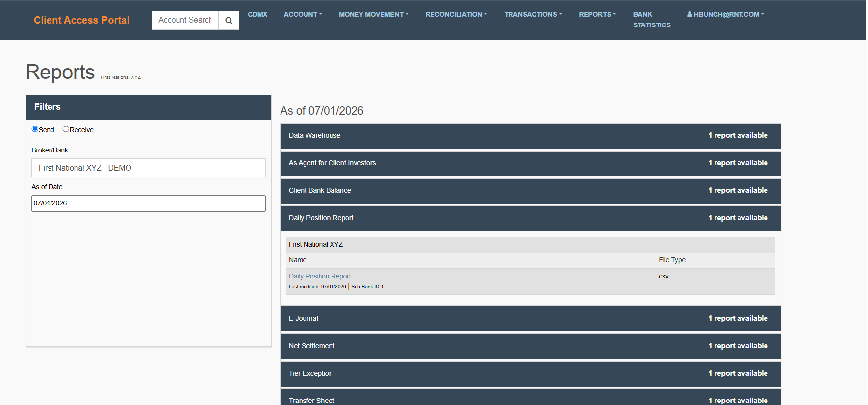Expand the As Agent for Client Investors section
868x405 pixels.
click(530, 163)
